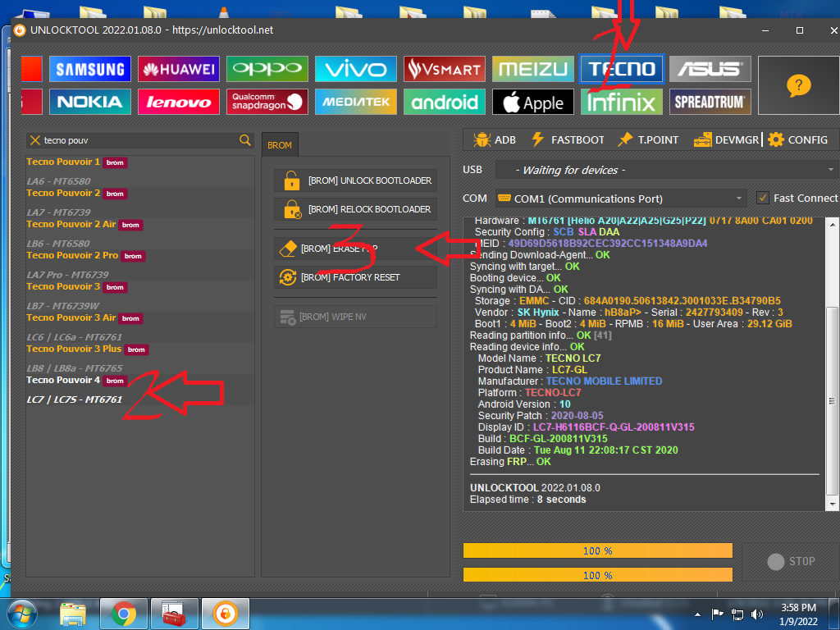Click the STOP button
The height and width of the screenshot is (630, 840).
click(x=792, y=561)
